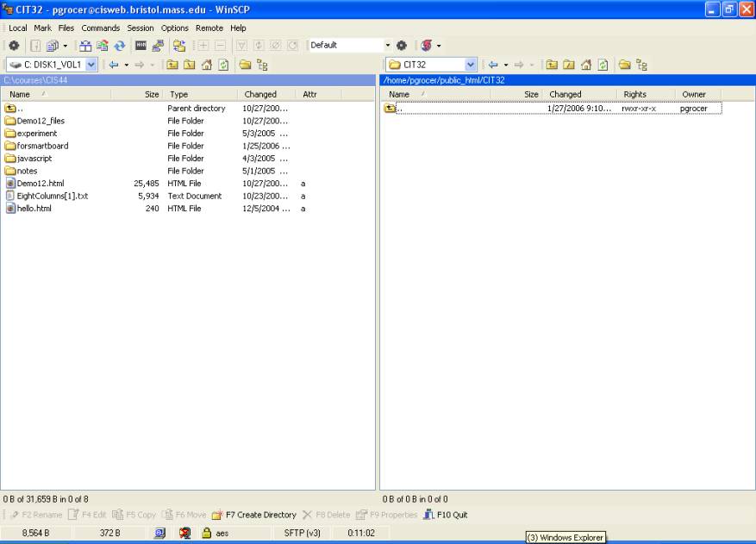The height and width of the screenshot is (544, 756).
Task: Click the SFTP (v3) status bar entry
Action: tap(303, 533)
